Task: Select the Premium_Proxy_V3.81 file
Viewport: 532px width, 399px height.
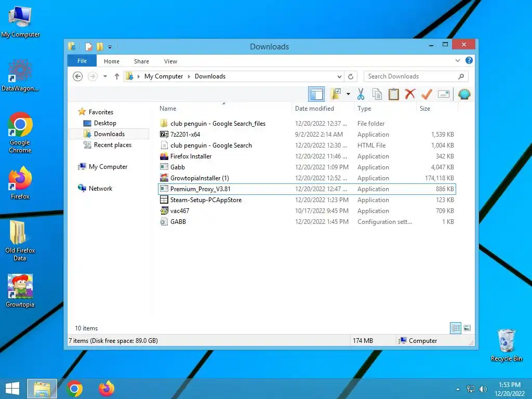Action: [307, 189]
